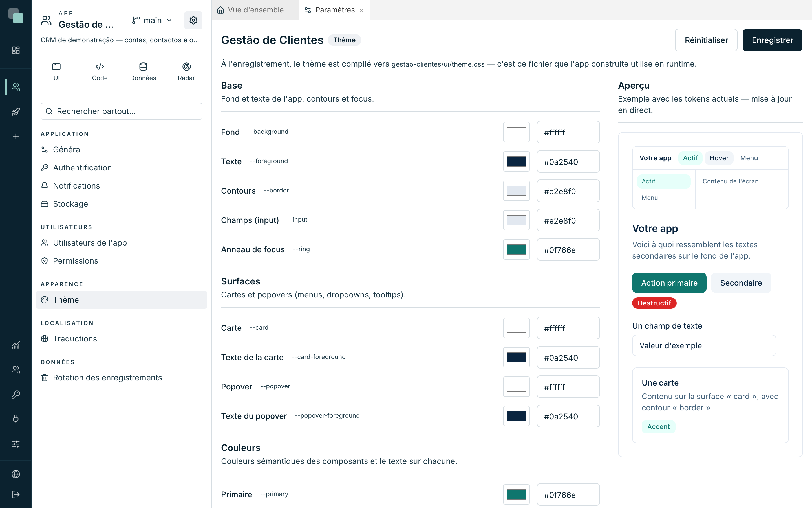Edit the Primaire hex value field

click(x=568, y=494)
